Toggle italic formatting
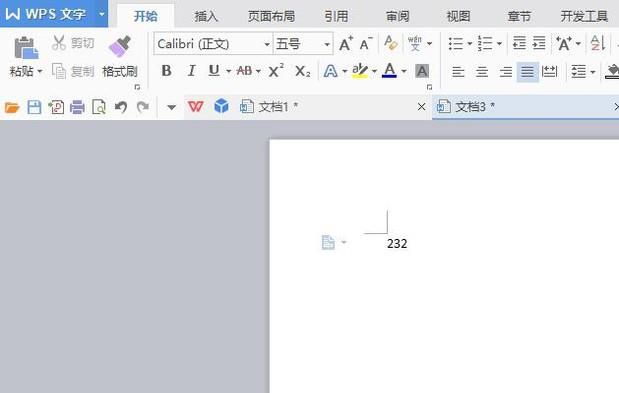The width and height of the screenshot is (619, 393). point(191,71)
